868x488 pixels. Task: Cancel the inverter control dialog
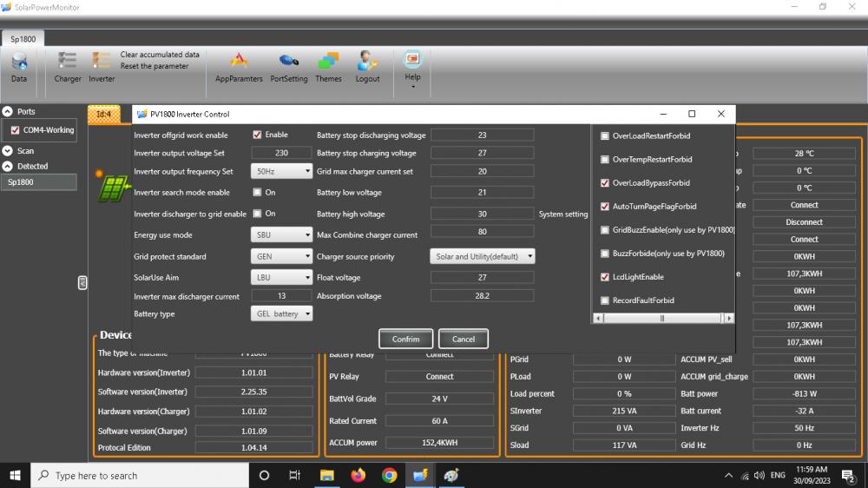pos(464,339)
